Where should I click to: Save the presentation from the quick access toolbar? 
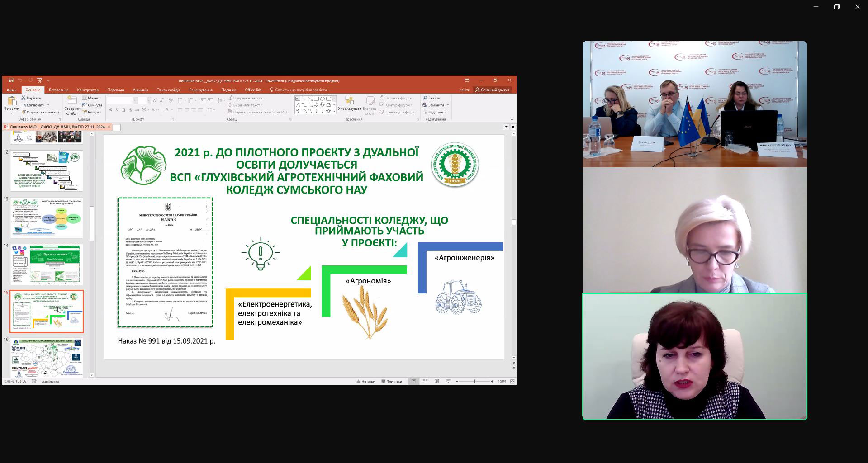[11, 80]
